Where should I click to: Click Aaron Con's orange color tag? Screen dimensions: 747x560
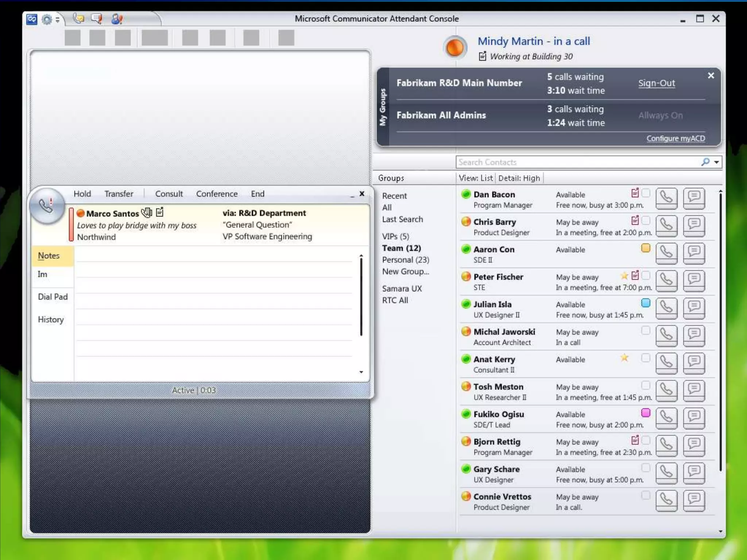[646, 248]
